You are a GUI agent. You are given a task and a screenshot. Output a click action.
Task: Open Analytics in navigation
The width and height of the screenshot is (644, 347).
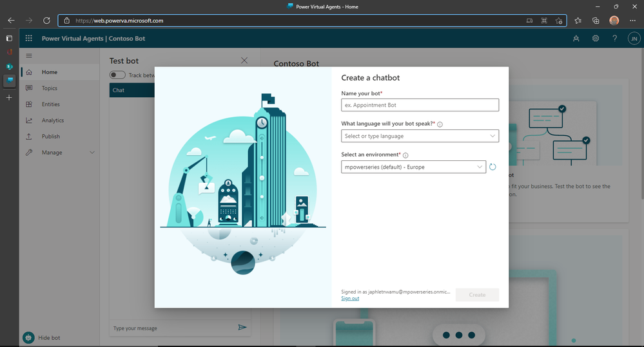coord(59,120)
